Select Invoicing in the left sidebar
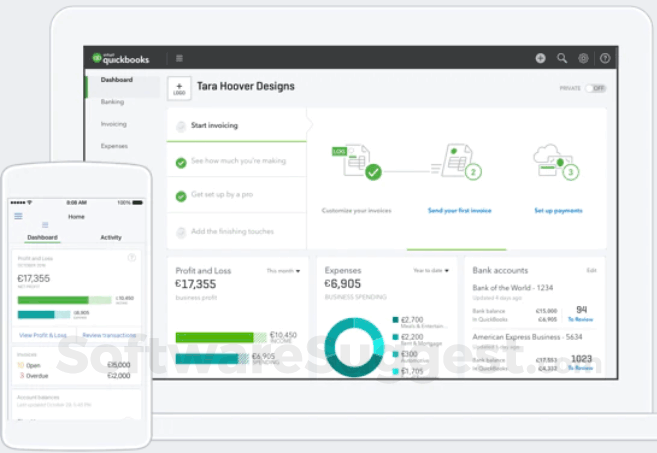This screenshot has height=453, width=657. click(x=114, y=124)
